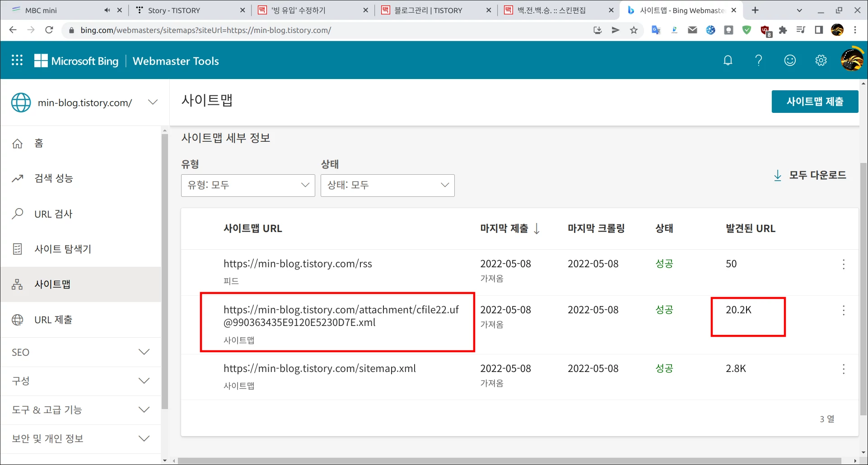Open the green shield extension
This screenshot has width=868, height=465.
747,30
